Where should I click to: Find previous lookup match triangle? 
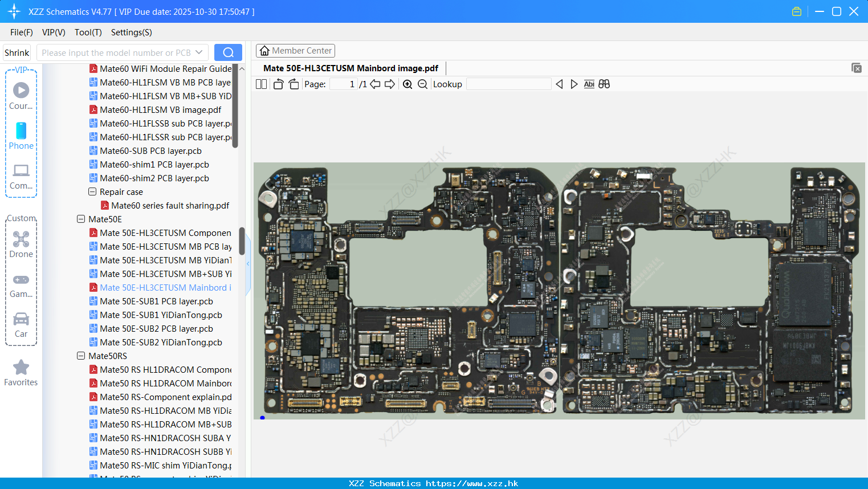(x=559, y=84)
